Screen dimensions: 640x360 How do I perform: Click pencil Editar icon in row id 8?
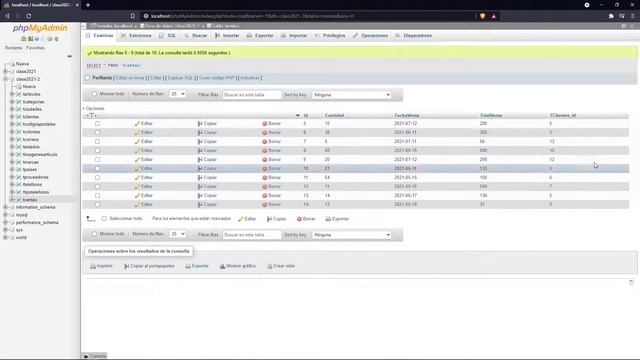click(x=137, y=151)
